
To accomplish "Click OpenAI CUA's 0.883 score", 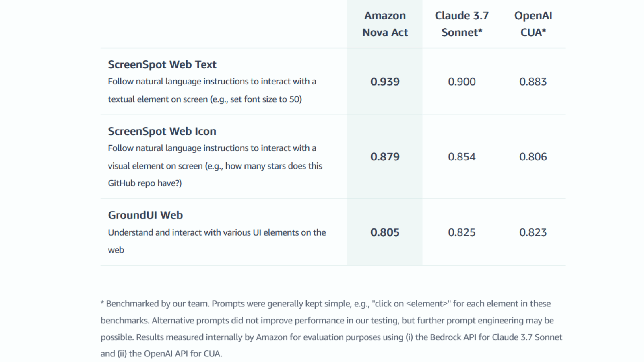I will coord(533,82).
